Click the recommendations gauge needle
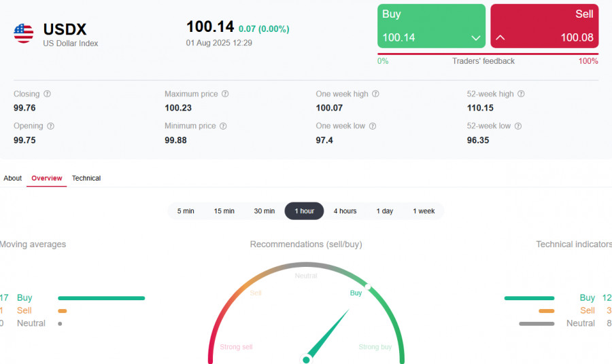The image size is (612, 364). coord(327,334)
